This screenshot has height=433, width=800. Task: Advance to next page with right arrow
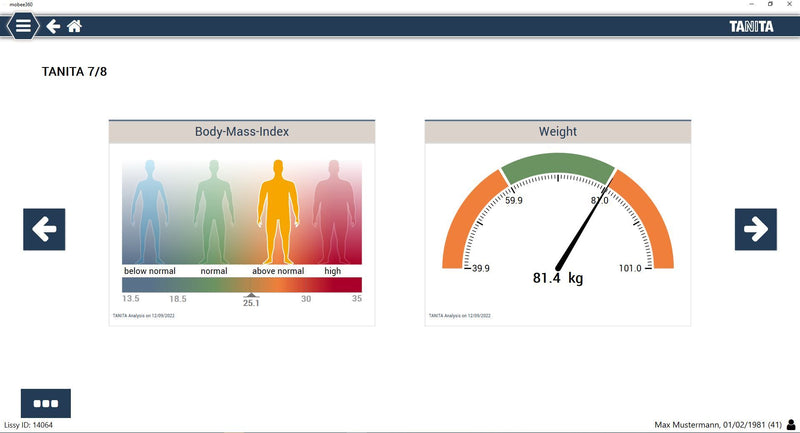click(755, 229)
